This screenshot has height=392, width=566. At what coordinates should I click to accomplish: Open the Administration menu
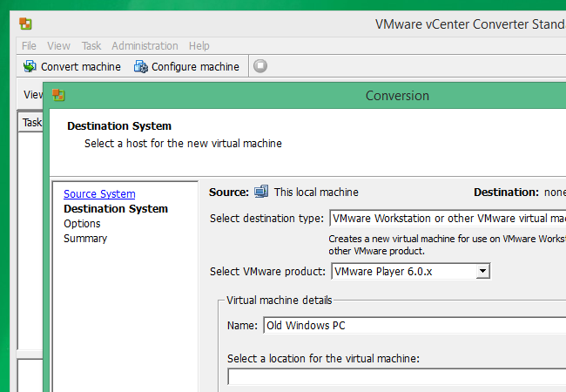(145, 46)
